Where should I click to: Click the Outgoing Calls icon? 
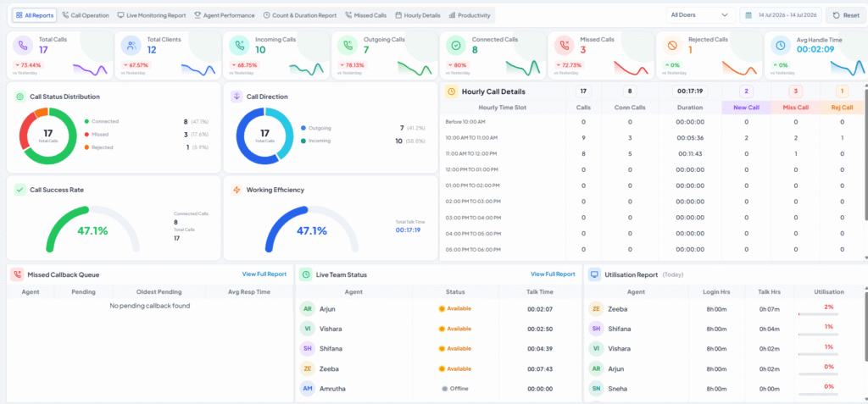[x=348, y=46]
